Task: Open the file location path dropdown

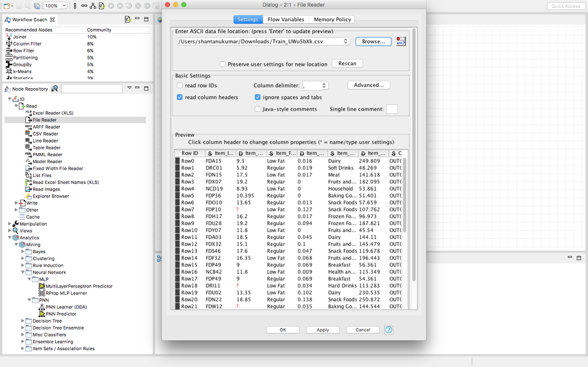Action: [x=345, y=42]
